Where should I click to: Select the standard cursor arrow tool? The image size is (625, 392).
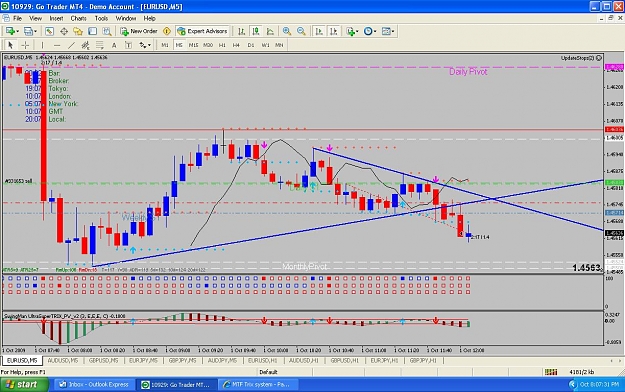[x=11, y=45]
